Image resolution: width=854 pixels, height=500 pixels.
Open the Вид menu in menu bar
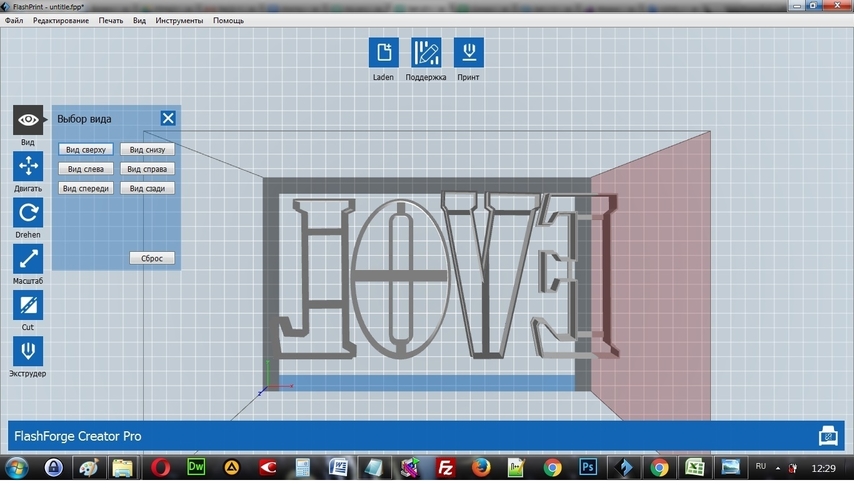pyautogui.click(x=139, y=20)
